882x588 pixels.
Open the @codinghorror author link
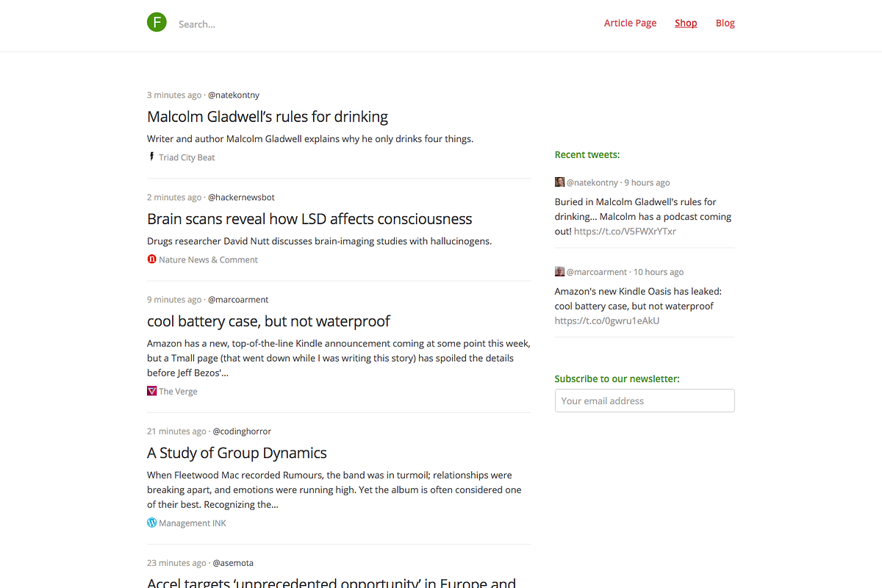click(x=242, y=431)
